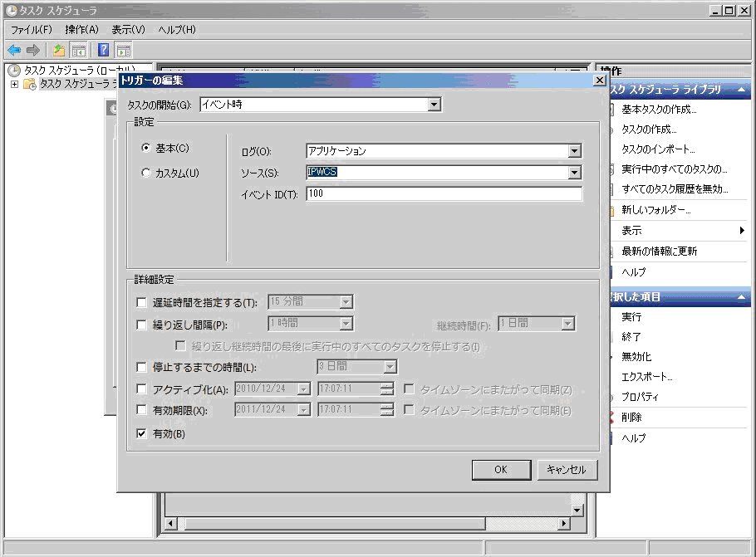The image size is (756, 557).
Task: Enable 遅延時間を指定する checkbox
Action: click(141, 303)
